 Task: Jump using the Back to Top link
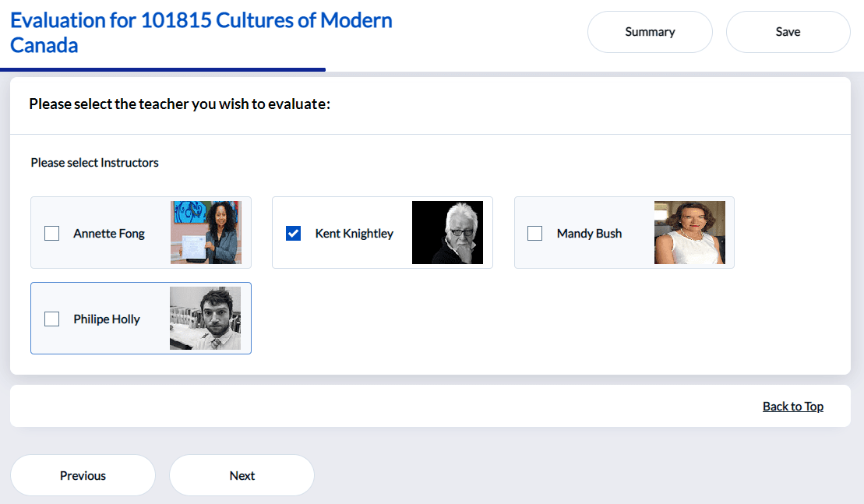click(792, 407)
